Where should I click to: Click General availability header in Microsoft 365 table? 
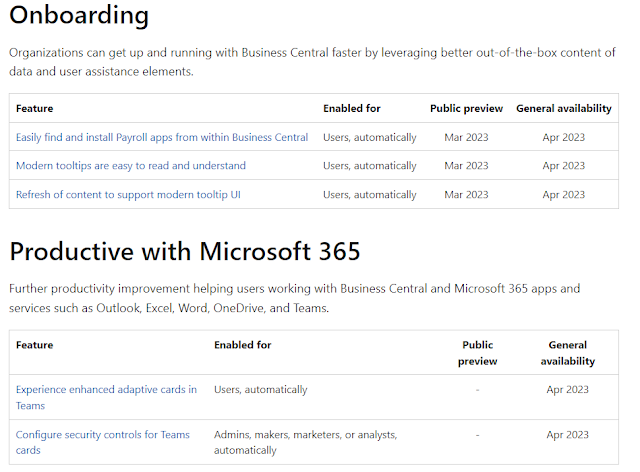(x=567, y=353)
